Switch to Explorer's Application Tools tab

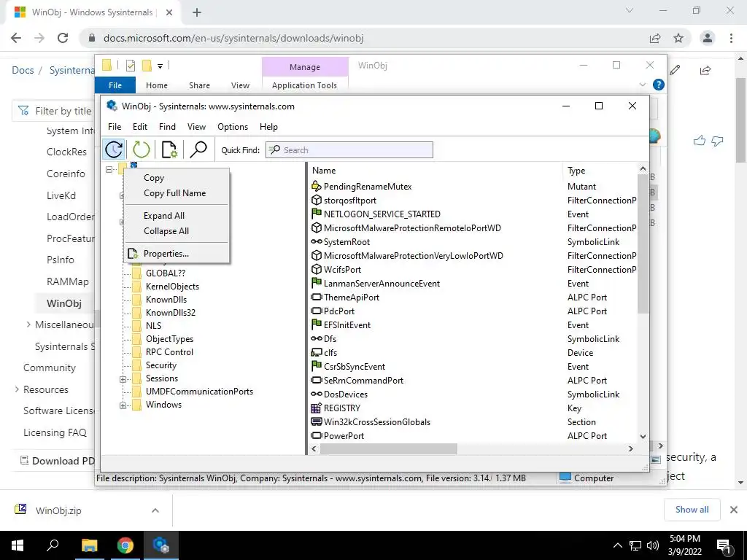point(304,85)
